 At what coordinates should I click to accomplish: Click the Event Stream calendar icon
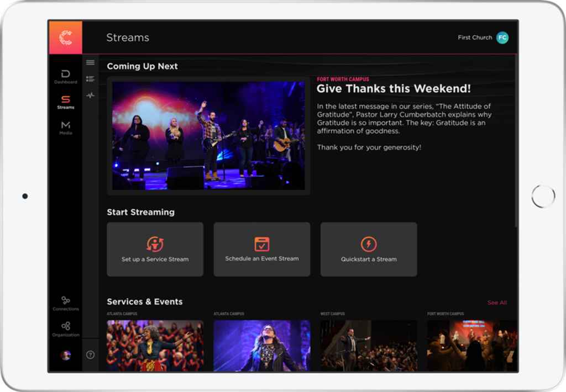(261, 244)
